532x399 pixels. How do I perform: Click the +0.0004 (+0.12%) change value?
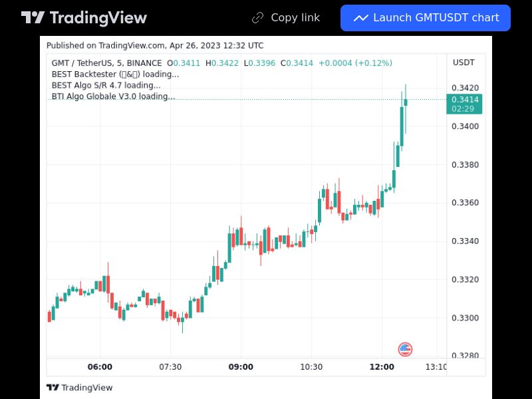[355, 63]
